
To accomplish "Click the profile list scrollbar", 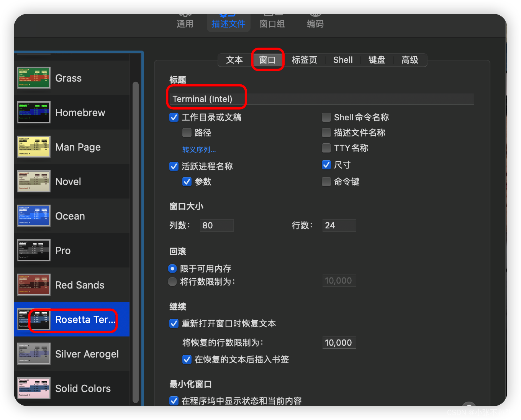I will pyautogui.click(x=135, y=242).
